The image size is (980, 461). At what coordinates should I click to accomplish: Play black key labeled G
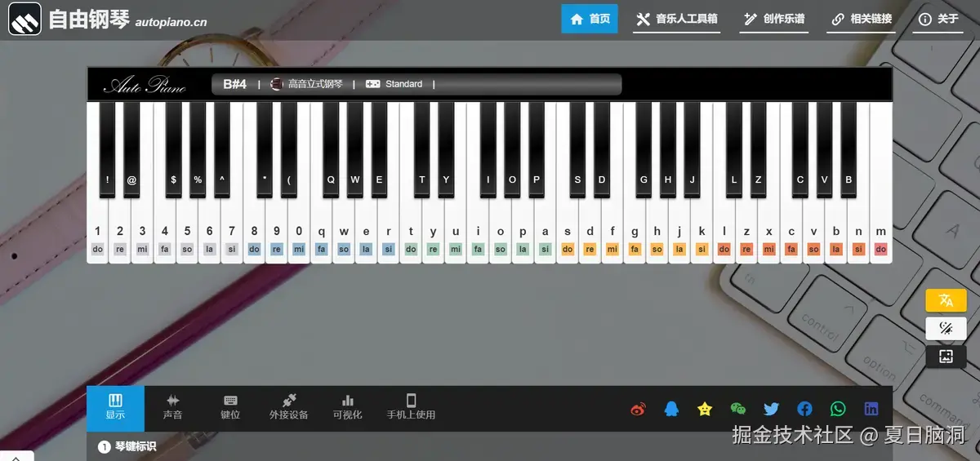[644, 149]
